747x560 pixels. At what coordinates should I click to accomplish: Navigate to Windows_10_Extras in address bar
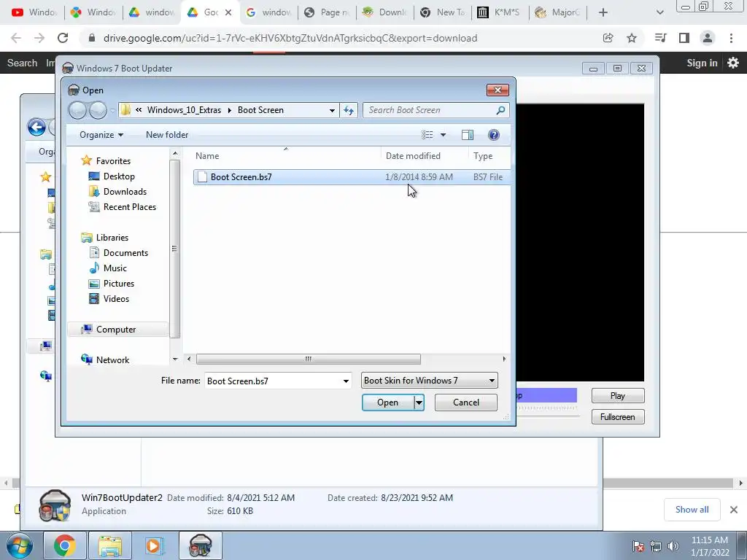(184, 110)
